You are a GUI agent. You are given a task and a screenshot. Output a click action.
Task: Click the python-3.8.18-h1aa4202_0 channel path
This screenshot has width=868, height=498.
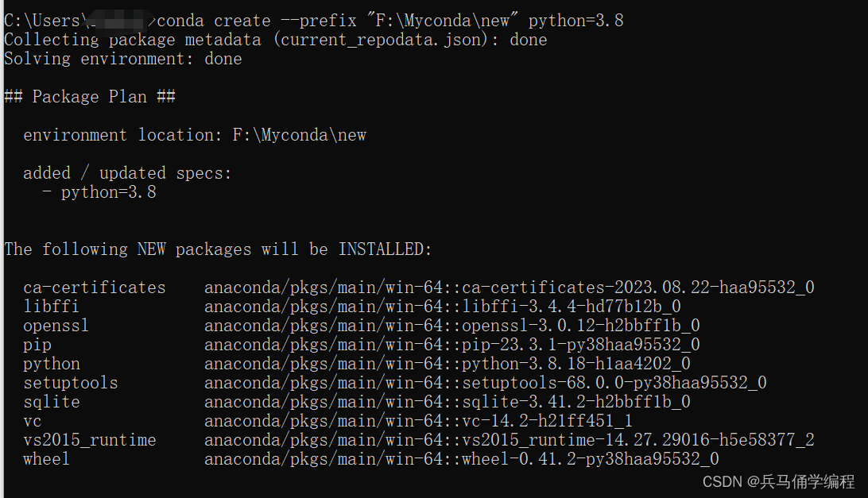tap(447, 364)
